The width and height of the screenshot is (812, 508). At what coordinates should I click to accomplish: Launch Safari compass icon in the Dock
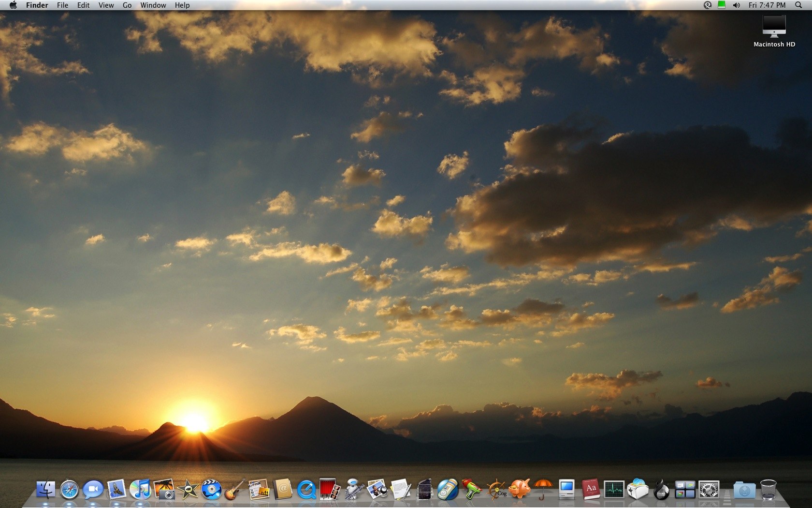click(70, 490)
